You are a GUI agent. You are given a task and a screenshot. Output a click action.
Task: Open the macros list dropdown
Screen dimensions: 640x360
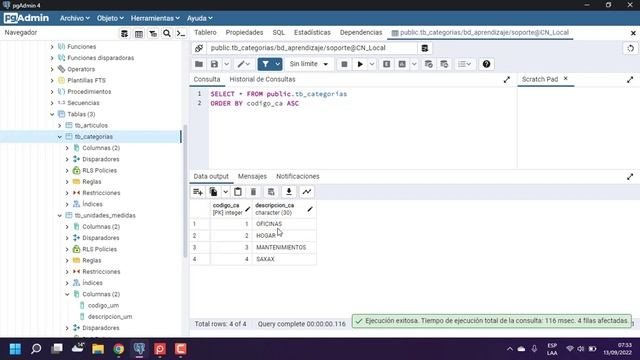pyautogui.click(x=464, y=64)
